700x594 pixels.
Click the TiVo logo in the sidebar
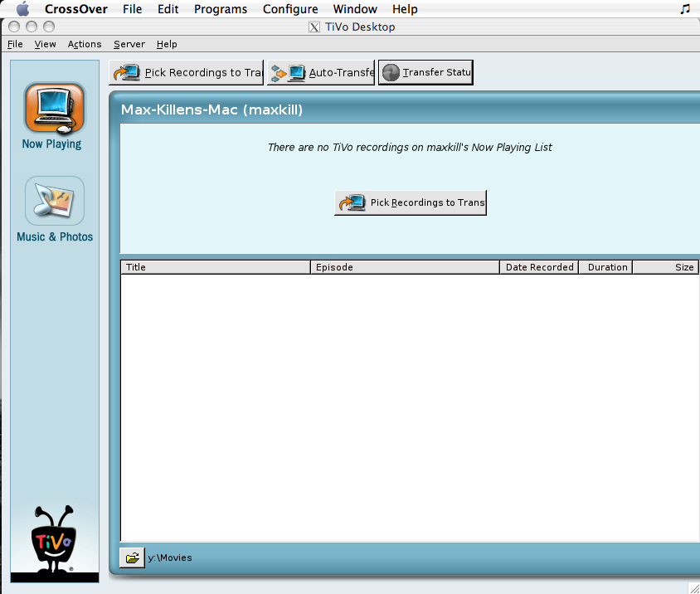pos(53,541)
